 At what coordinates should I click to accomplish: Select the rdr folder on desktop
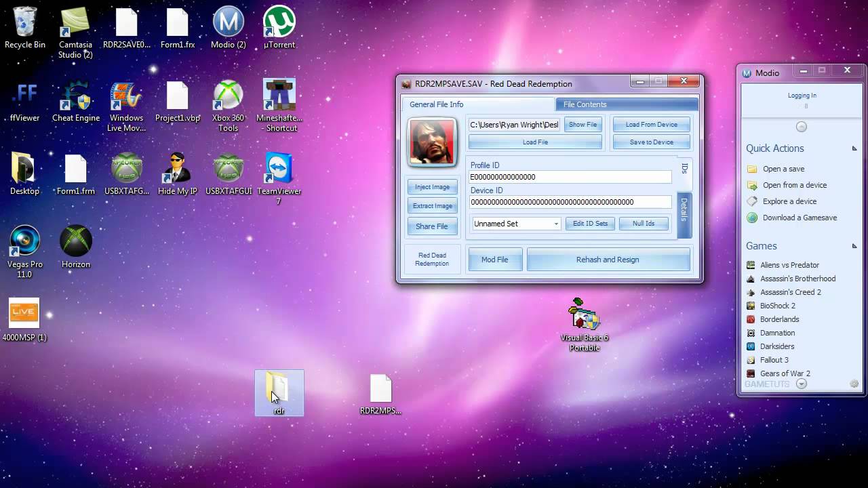point(279,393)
